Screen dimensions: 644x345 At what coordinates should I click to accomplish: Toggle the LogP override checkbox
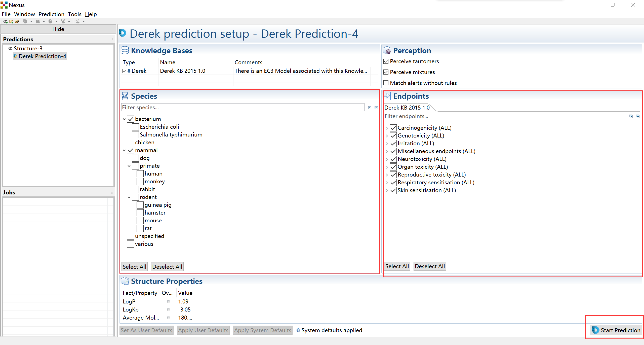tap(168, 301)
